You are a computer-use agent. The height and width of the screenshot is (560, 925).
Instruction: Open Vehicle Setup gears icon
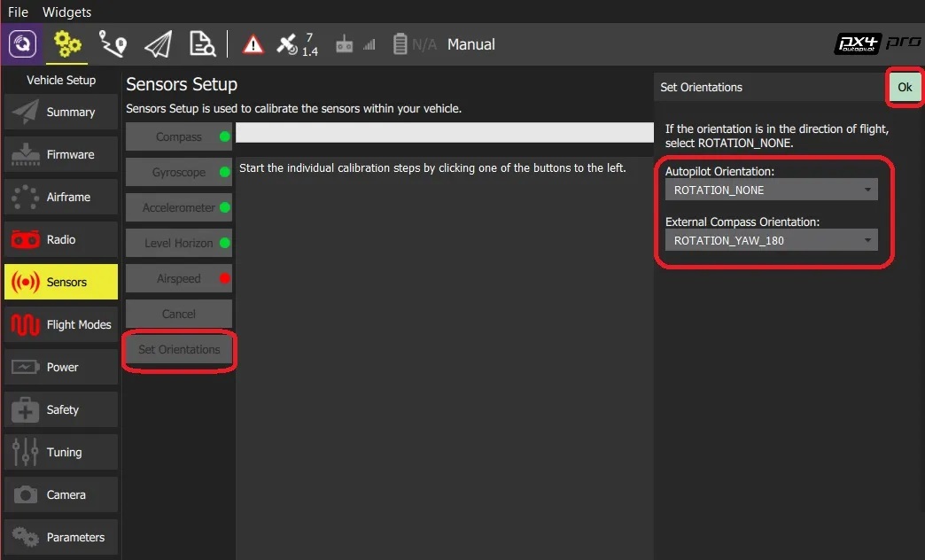66,43
